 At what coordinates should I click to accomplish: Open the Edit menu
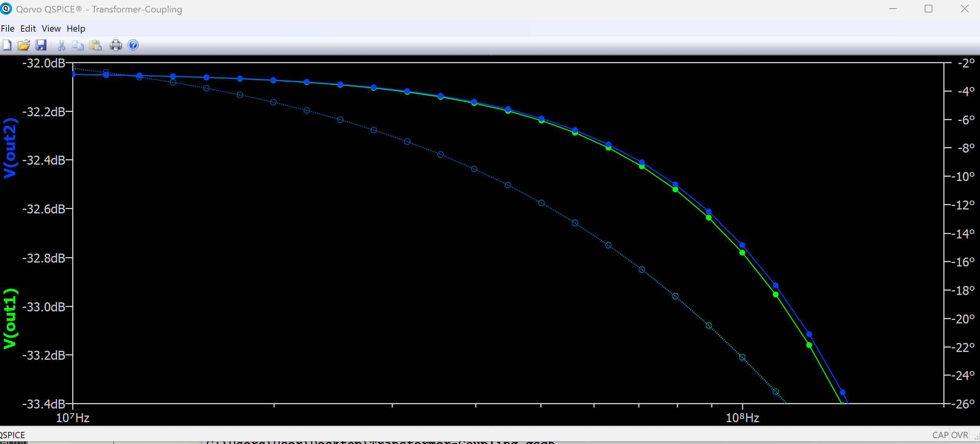pyautogui.click(x=28, y=28)
